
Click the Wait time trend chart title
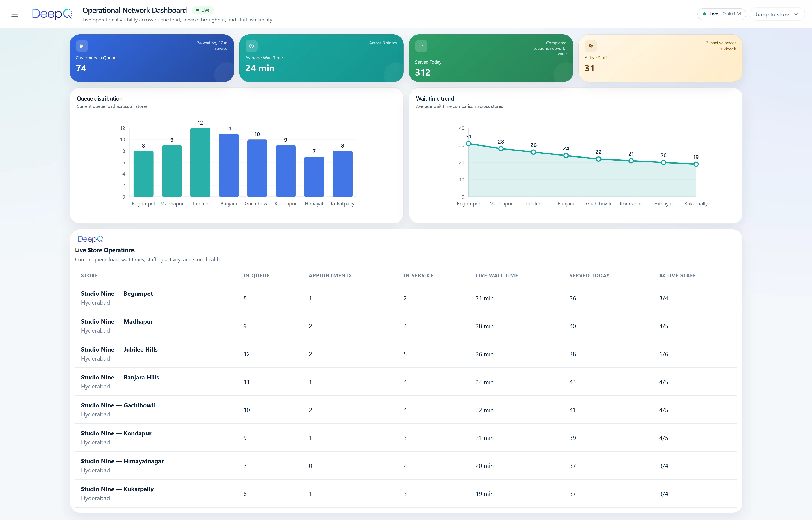[435, 99]
